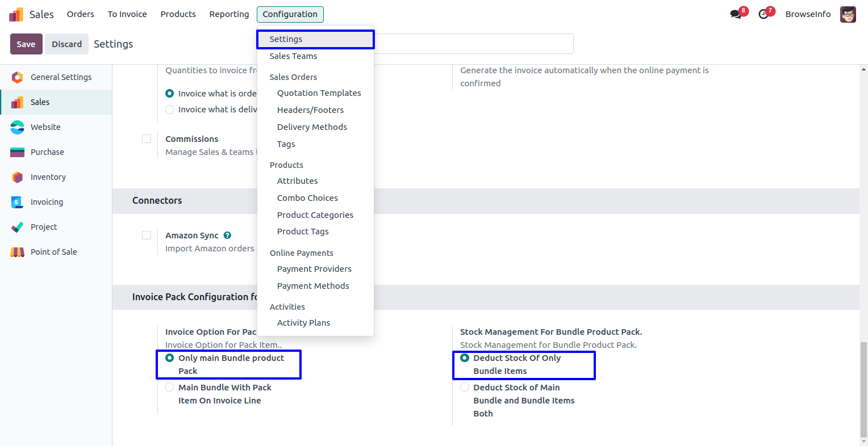Select Main Bundle With Pack Item option
Viewport: 868px width, 446px height.
point(170,388)
